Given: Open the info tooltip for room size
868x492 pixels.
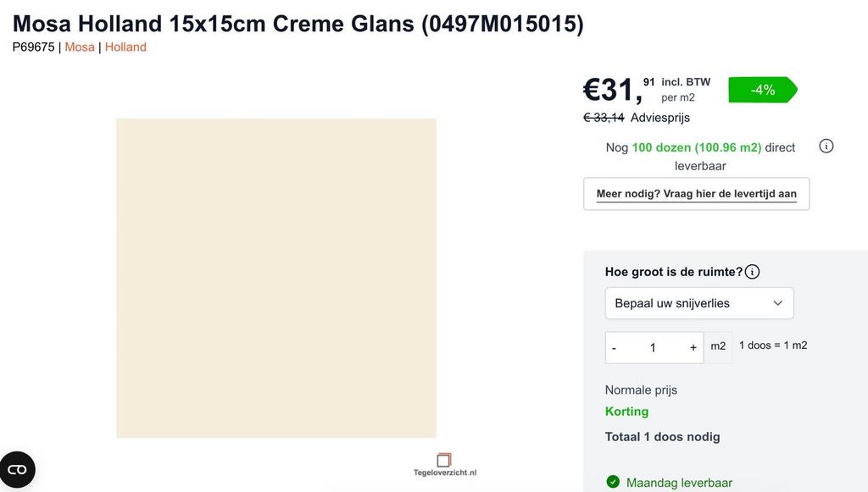Looking at the screenshot, I should [753, 272].
